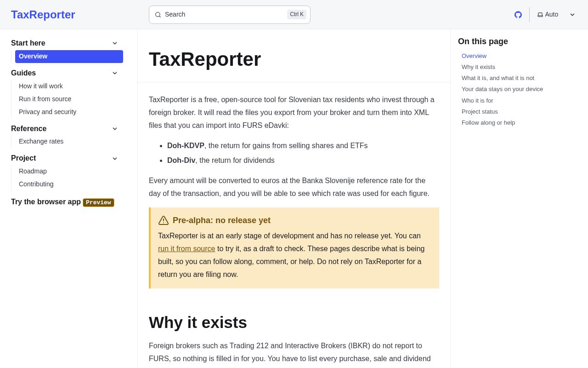The height and width of the screenshot is (368, 588).
Task: Jump to Overview in On this page
Action: pyautogui.click(x=474, y=56)
